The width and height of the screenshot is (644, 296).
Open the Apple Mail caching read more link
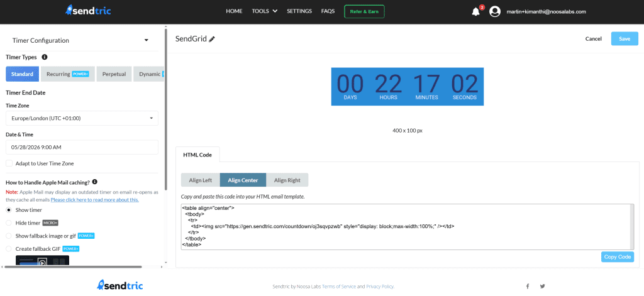pos(94,199)
